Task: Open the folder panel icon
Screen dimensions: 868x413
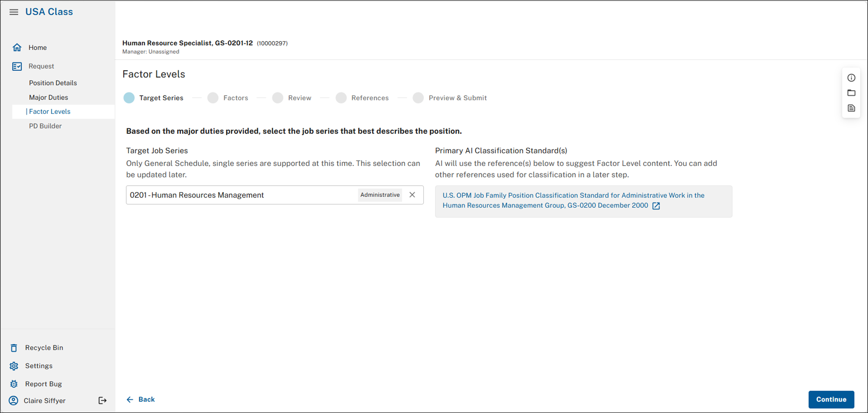Action: 851,93
